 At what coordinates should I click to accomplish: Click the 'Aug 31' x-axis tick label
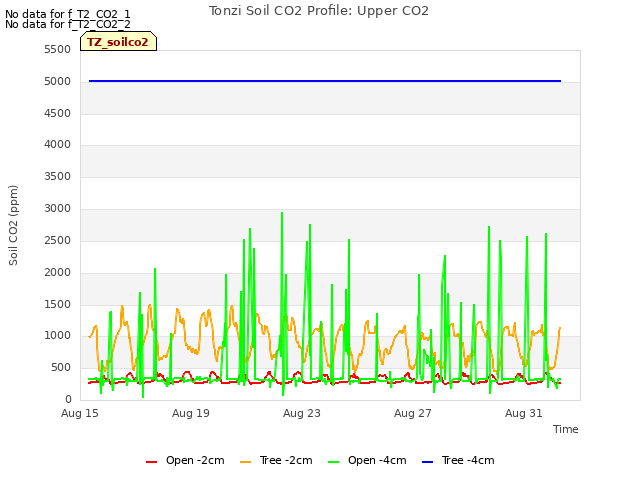pyautogui.click(x=524, y=413)
